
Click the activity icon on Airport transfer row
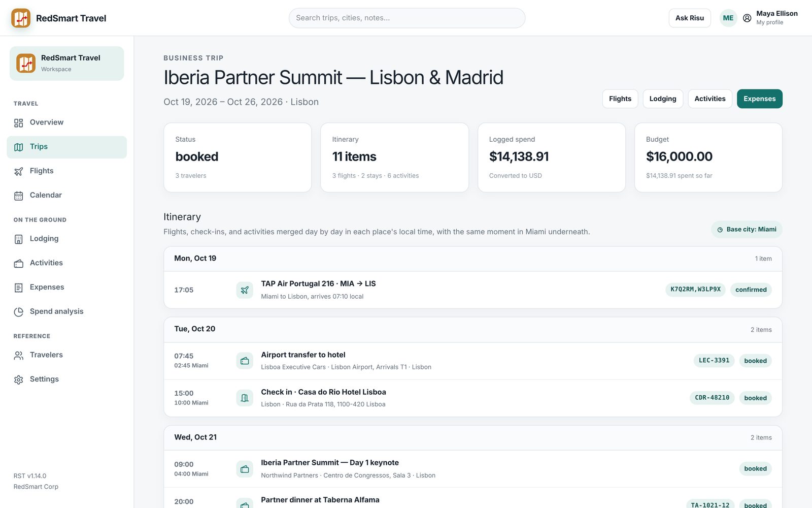(x=245, y=361)
